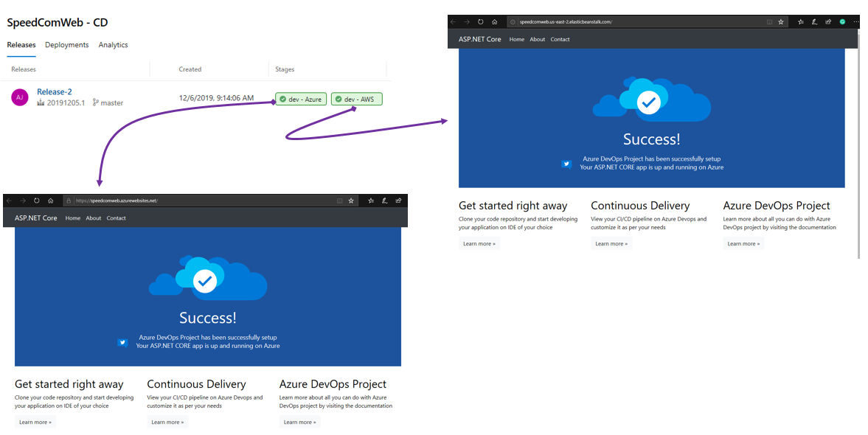Screen dimensions: 868x435
Task: Click favorite star in azurewebsites address bar
Action: click(x=351, y=201)
